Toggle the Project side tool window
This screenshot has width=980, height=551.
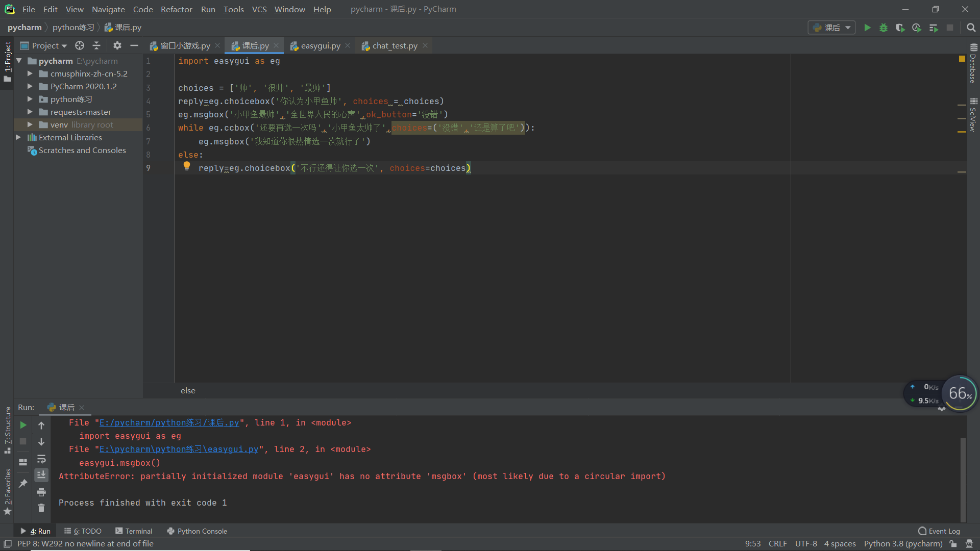tap(7, 62)
